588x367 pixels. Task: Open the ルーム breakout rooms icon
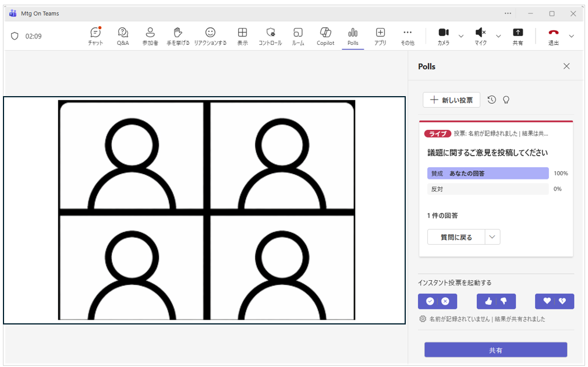click(x=298, y=36)
